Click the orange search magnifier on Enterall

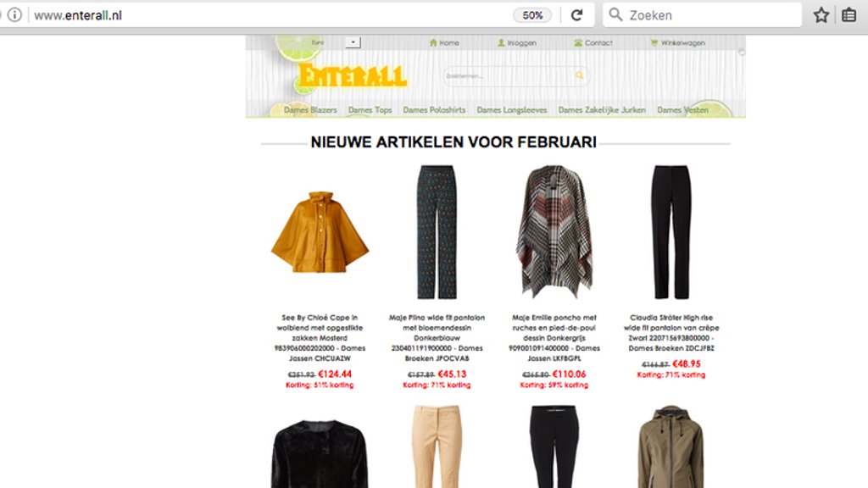[x=579, y=75]
